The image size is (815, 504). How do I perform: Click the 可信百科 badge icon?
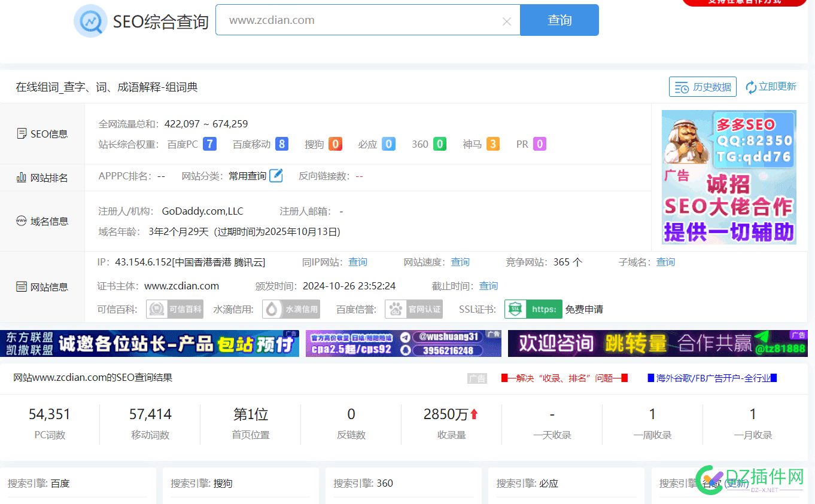click(175, 309)
